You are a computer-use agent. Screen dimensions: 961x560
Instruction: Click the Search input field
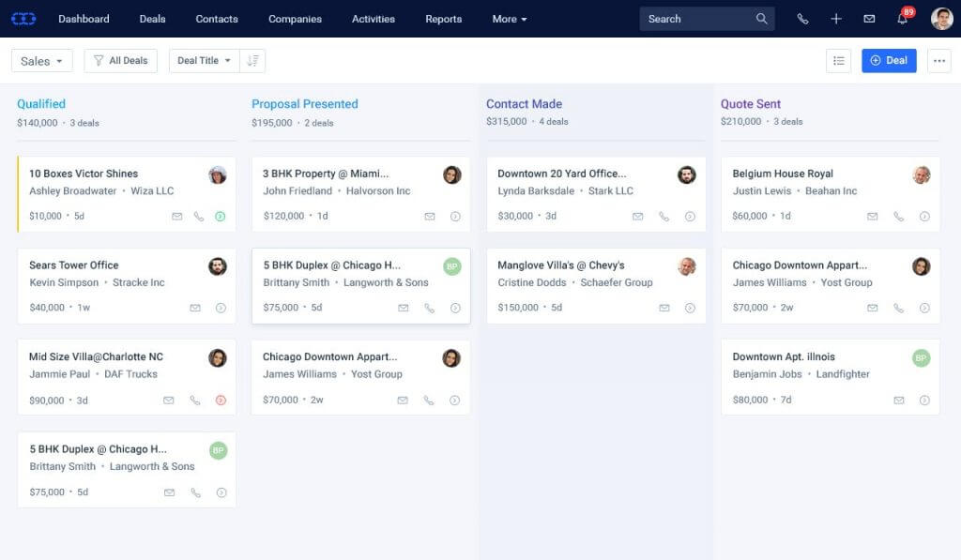pos(699,19)
